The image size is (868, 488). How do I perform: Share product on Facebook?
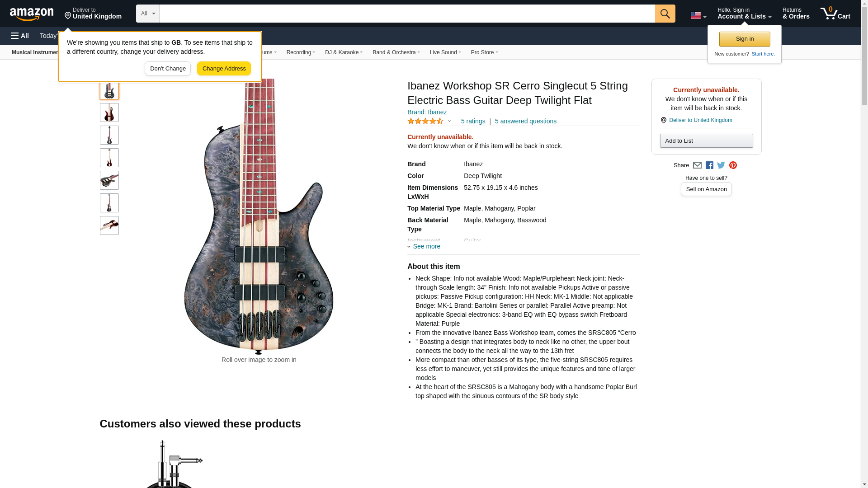coord(709,165)
